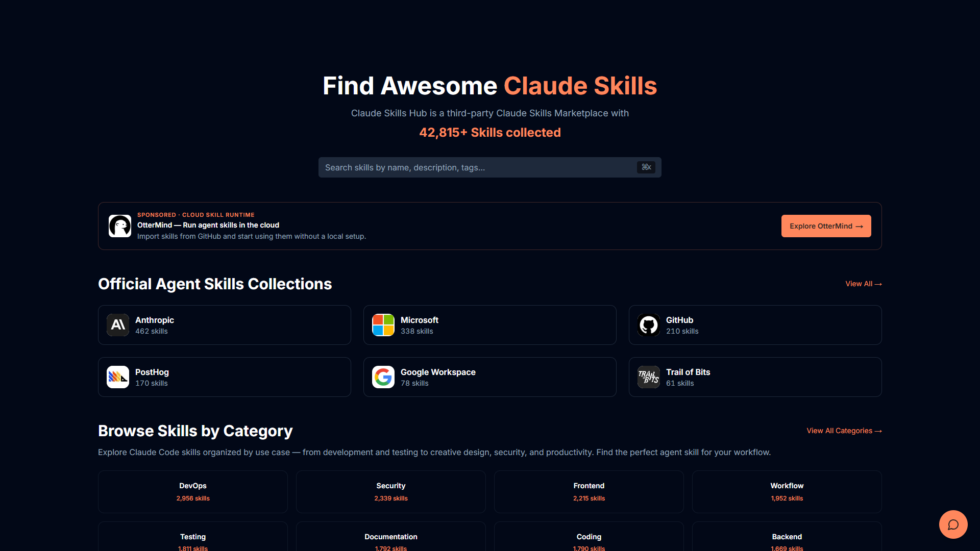Click the Anthropic logo icon
Image resolution: width=980 pixels, height=551 pixels.
[x=118, y=325]
